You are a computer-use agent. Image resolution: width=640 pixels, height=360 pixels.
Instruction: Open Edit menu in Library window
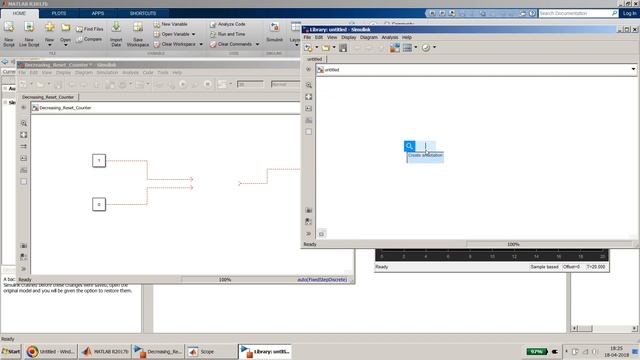[x=319, y=37]
